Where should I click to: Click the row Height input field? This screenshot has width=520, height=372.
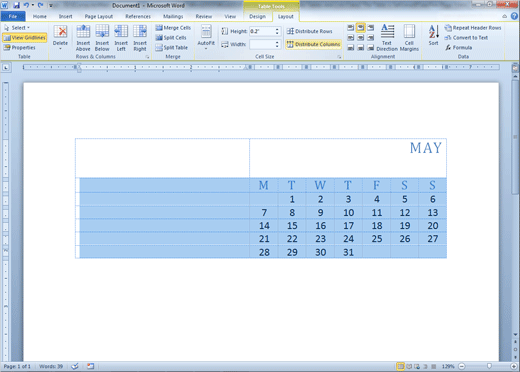(x=262, y=31)
